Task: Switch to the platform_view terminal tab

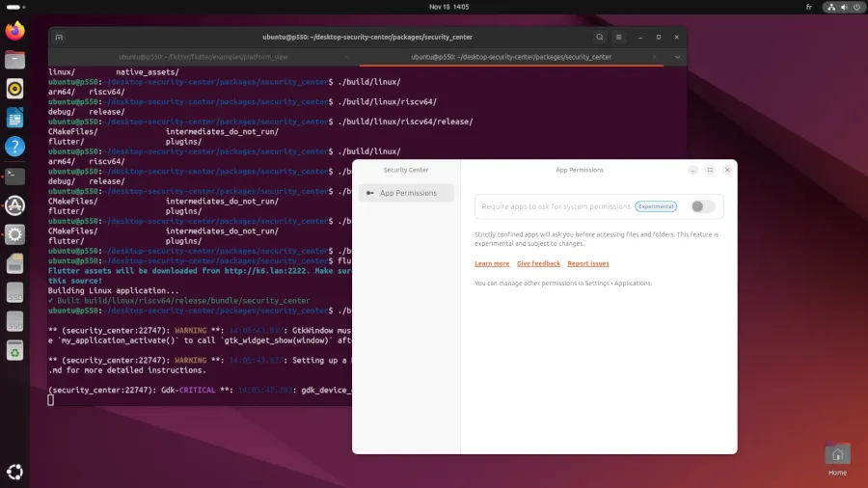Action: point(202,57)
